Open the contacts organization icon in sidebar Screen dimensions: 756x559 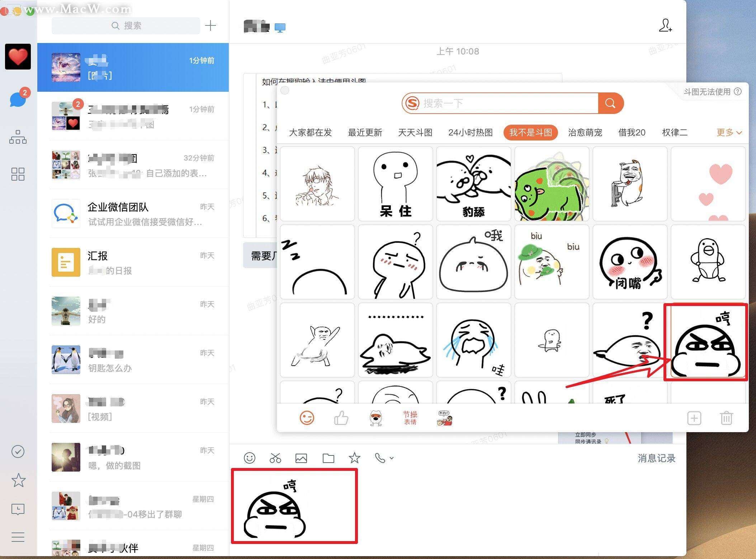[18, 137]
